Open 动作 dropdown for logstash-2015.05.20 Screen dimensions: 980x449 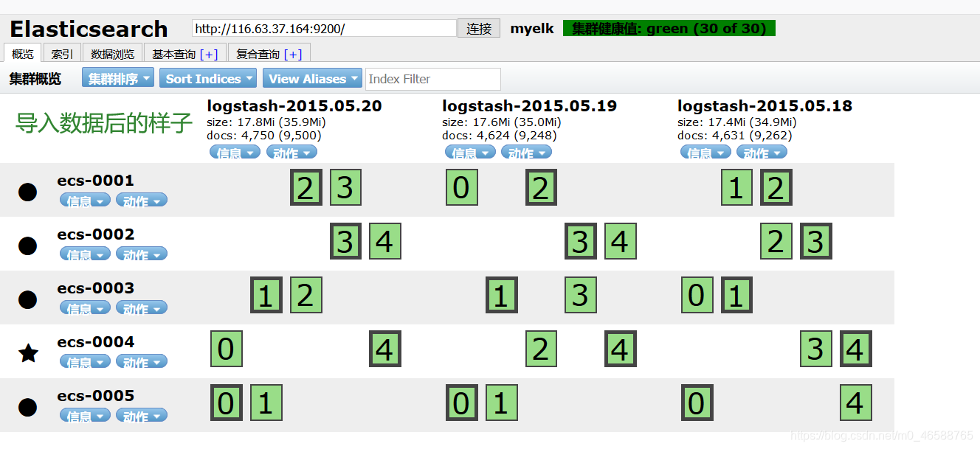point(291,153)
